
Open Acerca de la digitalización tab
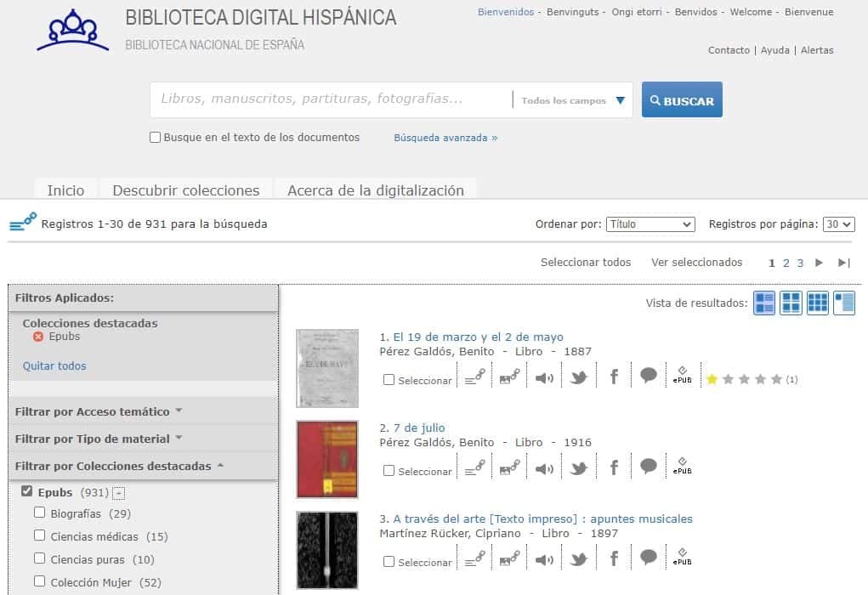[375, 190]
